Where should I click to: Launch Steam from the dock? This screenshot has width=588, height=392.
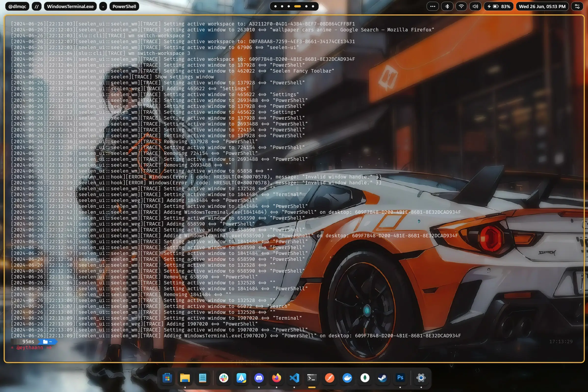[383, 378]
